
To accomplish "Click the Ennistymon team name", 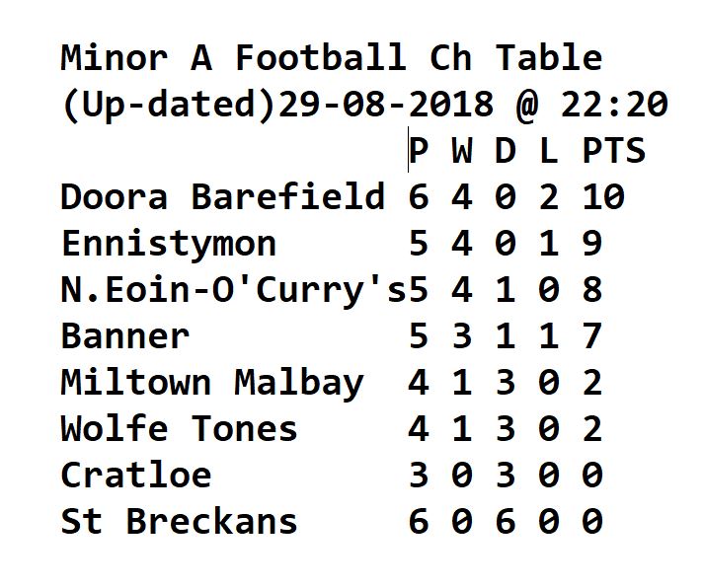I will tap(169, 245).
